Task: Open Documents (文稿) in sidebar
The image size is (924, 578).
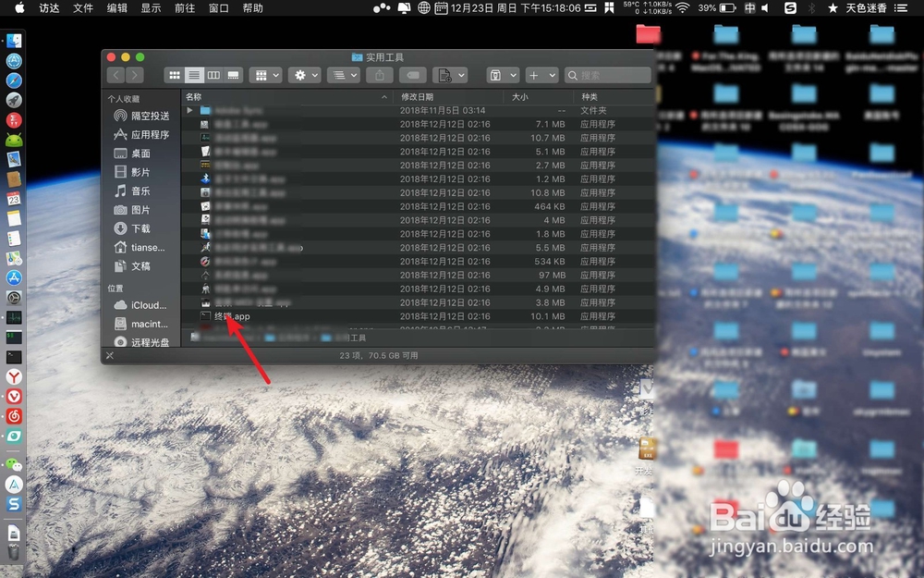Action: tap(132, 266)
